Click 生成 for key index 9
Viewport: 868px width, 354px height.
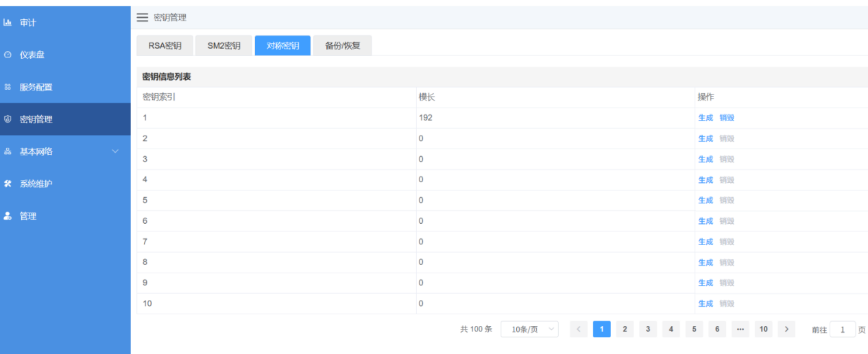(706, 283)
